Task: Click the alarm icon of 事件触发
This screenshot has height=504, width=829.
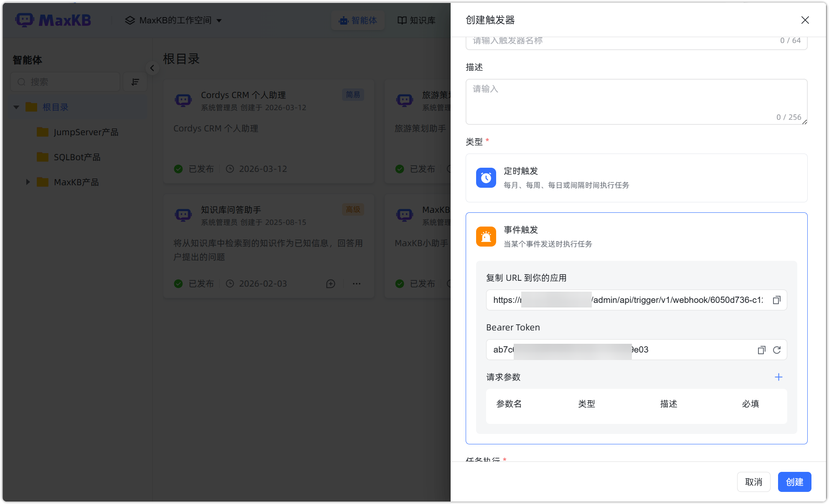Action: coord(486,236)
